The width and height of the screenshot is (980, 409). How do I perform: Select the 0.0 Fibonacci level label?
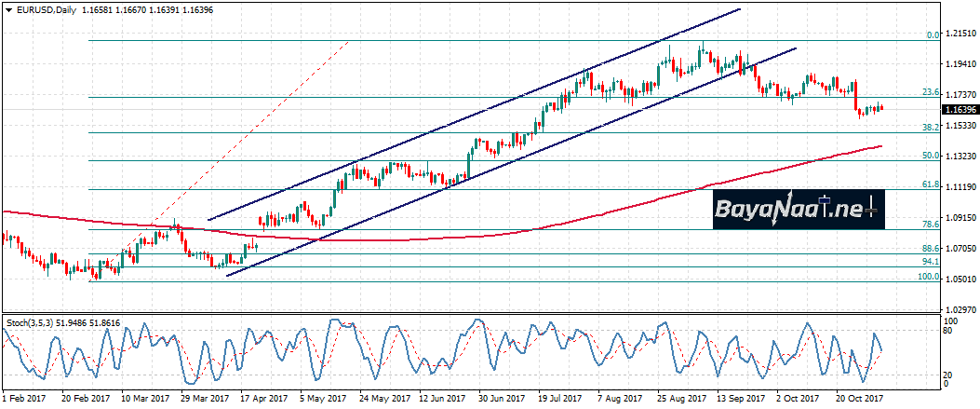[932, 35]
